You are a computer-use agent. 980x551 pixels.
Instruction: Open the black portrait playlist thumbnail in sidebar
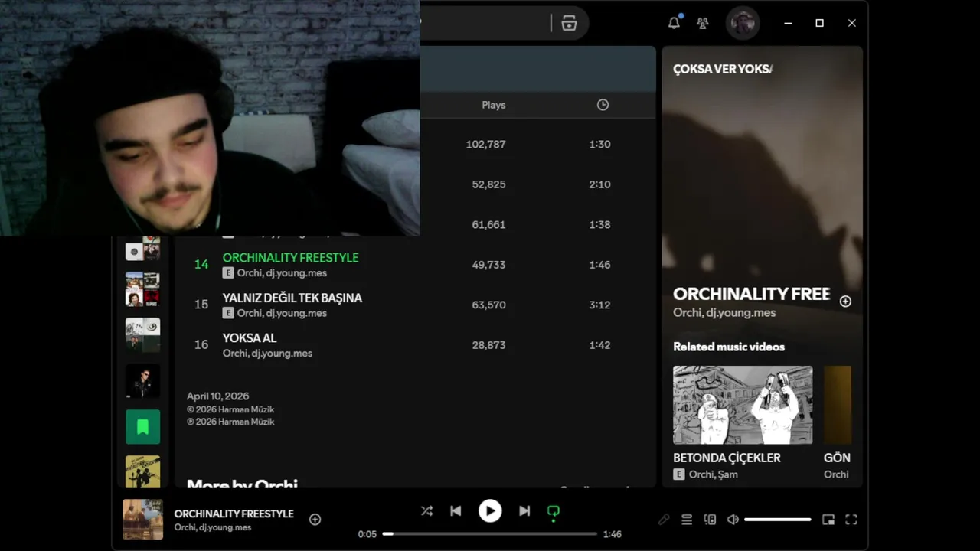click(x=143, y=381)
